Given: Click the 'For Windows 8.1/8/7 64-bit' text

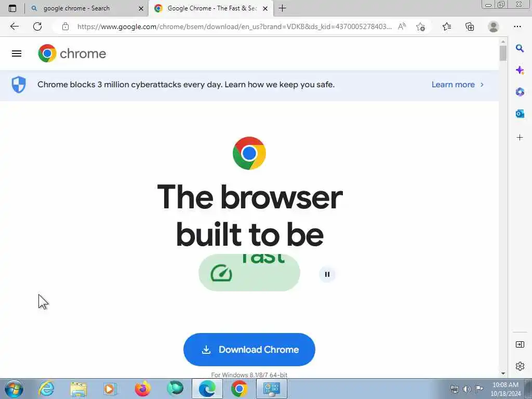Looking at the screenshot, I should click(249, 375).
